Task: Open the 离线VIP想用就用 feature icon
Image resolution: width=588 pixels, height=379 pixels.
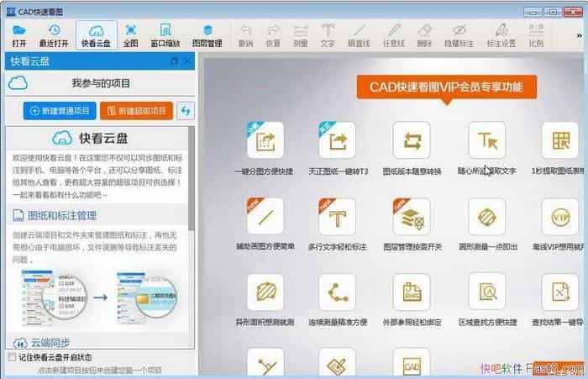Action: click(560, 217)
